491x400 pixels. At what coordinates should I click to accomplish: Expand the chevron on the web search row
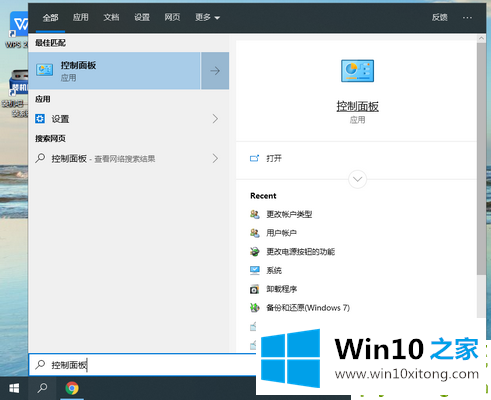(x=215, y=158)
